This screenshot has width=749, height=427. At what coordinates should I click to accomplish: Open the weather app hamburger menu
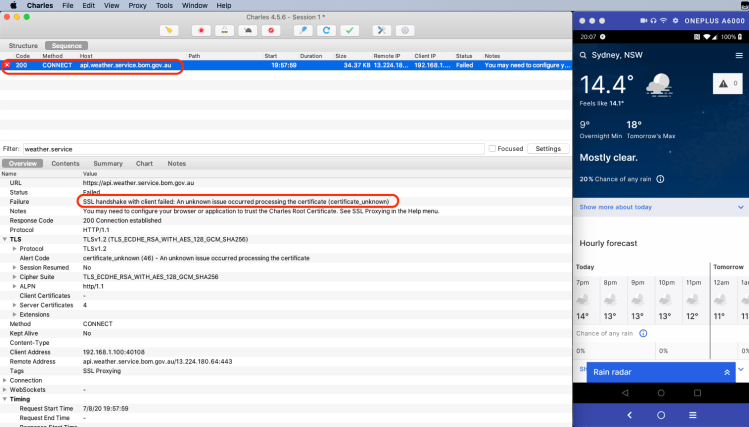(738, 57)
